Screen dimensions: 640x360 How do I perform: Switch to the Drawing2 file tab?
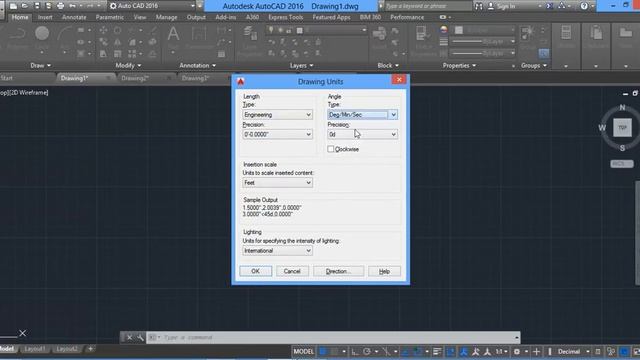pos(135,78)
